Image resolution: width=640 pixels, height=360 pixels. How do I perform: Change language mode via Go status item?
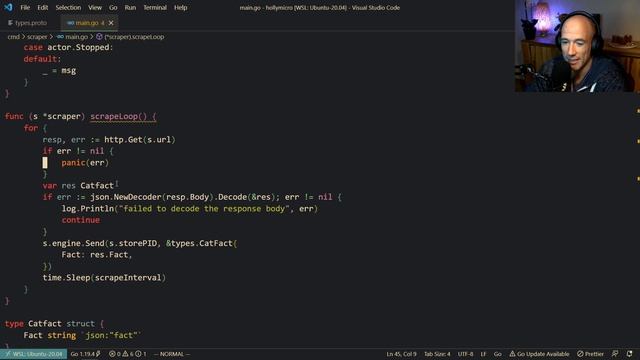point(498,354)
